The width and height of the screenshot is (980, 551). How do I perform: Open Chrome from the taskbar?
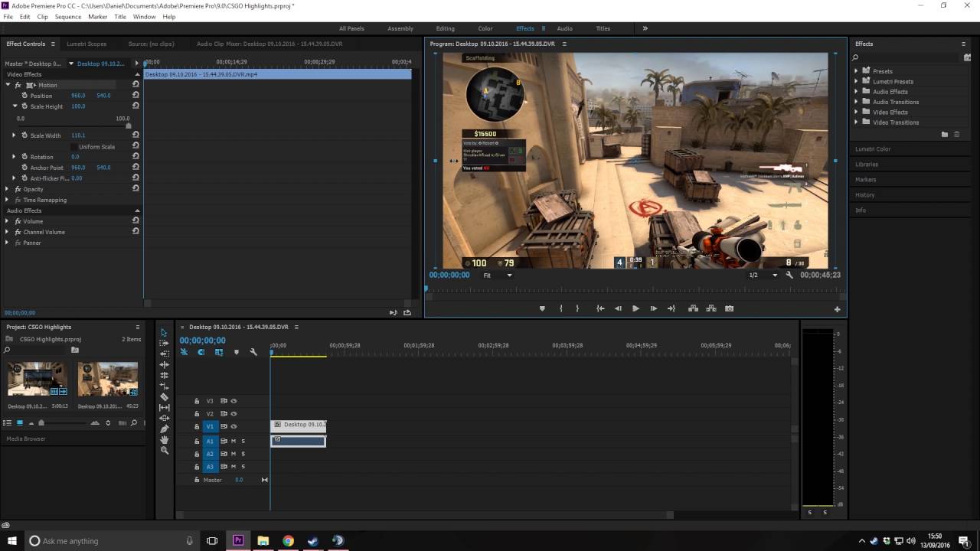click(x=288, y=540)
